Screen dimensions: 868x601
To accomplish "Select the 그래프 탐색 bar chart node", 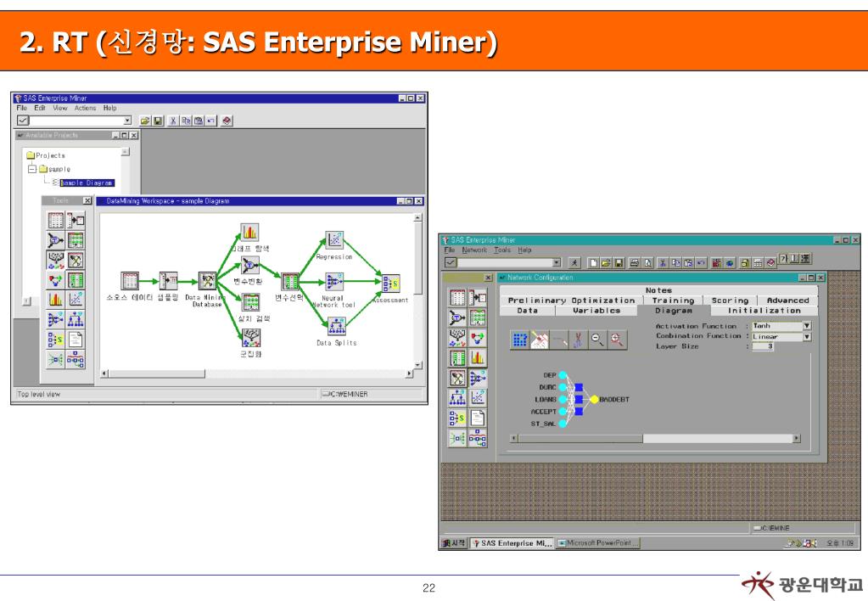I will click(249, 232).
